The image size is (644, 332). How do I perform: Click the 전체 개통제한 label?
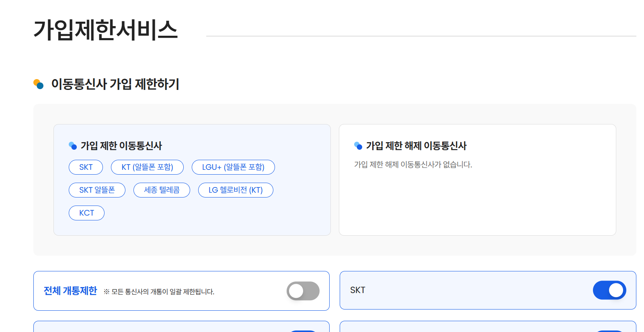pyautogui.click(x=70, y=291)
